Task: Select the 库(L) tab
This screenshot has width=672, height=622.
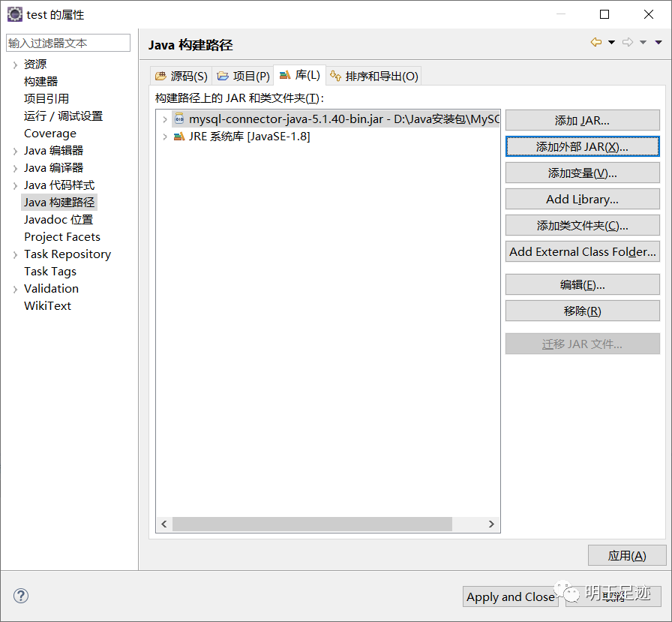Action: 299,75
